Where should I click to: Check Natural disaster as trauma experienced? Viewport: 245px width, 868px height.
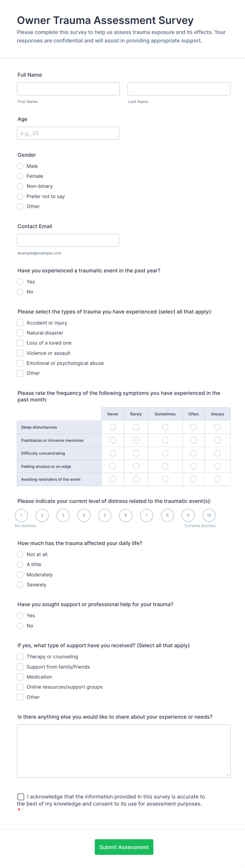coord(20,332)
